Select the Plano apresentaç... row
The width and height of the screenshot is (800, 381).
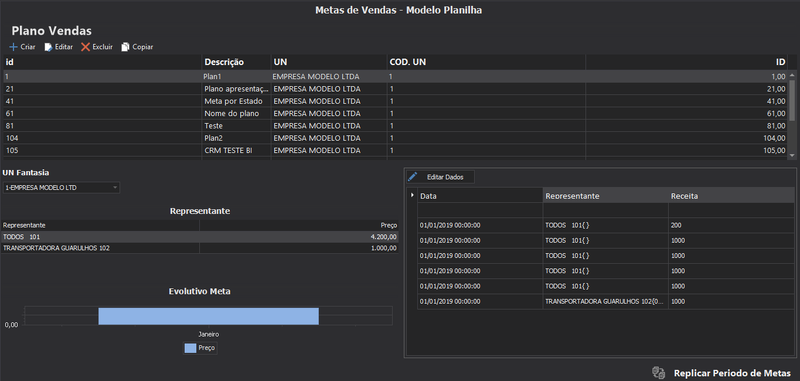[x=396, y=89]
